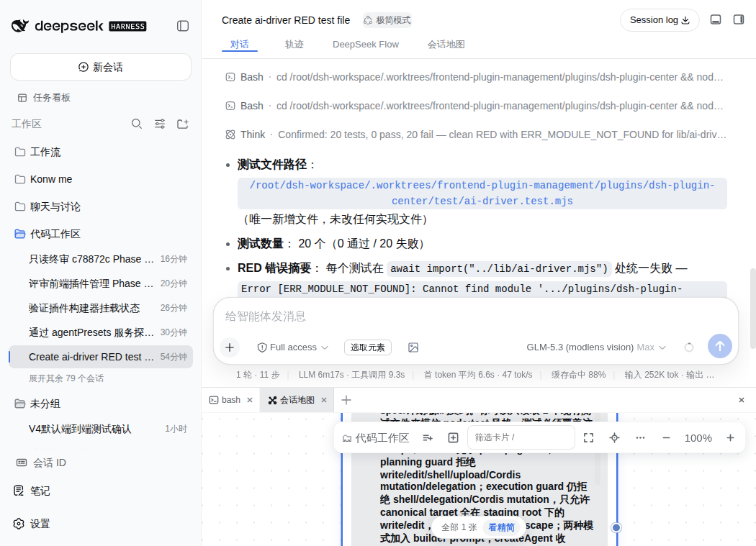
Task: Switch to top 会话地图 tab
Action: (446, 45)
